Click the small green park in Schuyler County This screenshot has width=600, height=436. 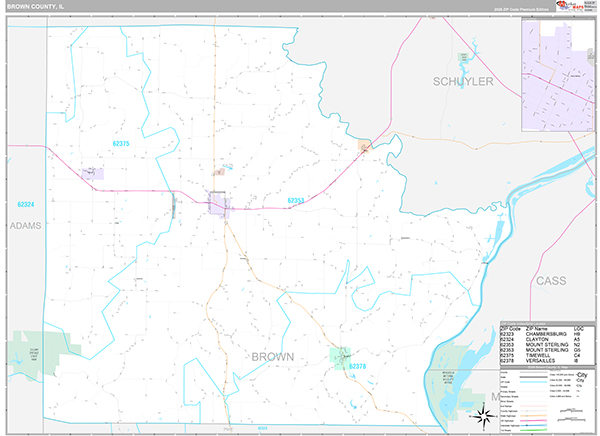pyautogui.click(x=463, y=57)
